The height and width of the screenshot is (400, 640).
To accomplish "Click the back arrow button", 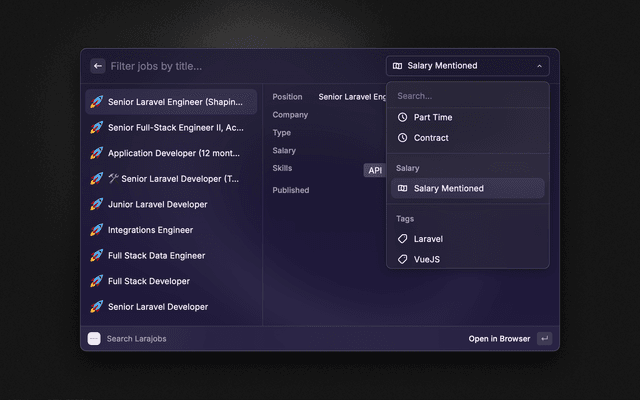I will 98,66.
